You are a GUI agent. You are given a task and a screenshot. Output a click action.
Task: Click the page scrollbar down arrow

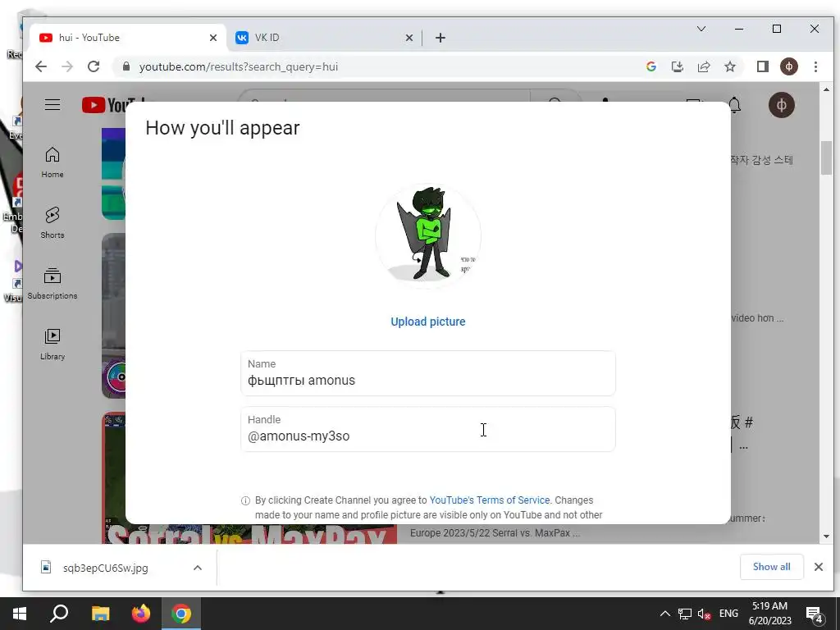tap(826, 536)
